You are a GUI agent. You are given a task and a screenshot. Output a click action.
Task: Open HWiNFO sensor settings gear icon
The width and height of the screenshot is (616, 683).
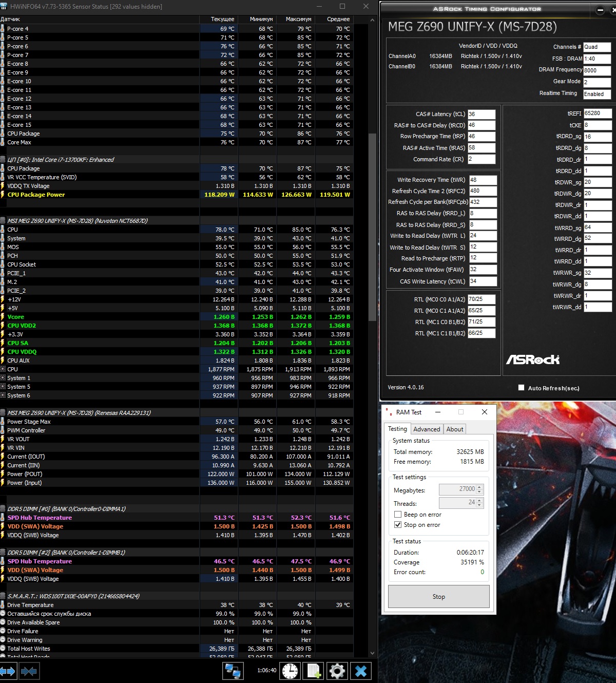337,671
